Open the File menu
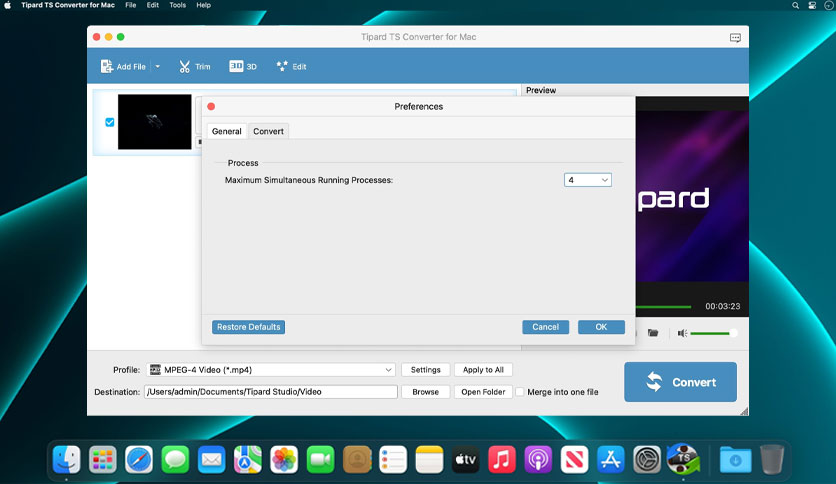 [131, 5]
